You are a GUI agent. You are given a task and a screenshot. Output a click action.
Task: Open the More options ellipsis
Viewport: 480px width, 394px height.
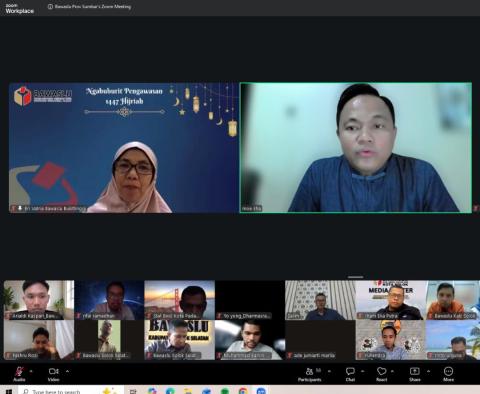pyautogui.click(x=448, y=374)
